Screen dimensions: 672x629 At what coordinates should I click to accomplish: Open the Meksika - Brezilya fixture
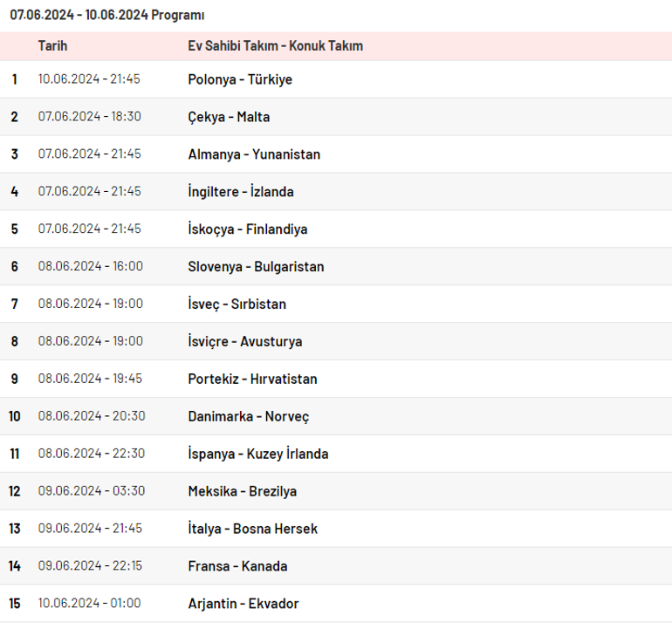(x=336, y=491)
